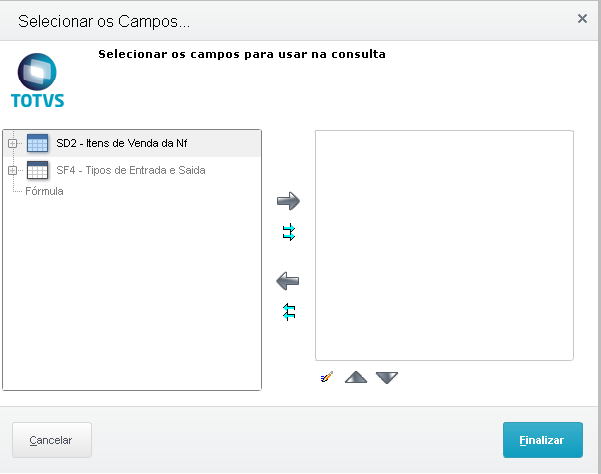Click the TOTVS logo
This screenshot has height=474, width=601.
(x=37, y=81)
